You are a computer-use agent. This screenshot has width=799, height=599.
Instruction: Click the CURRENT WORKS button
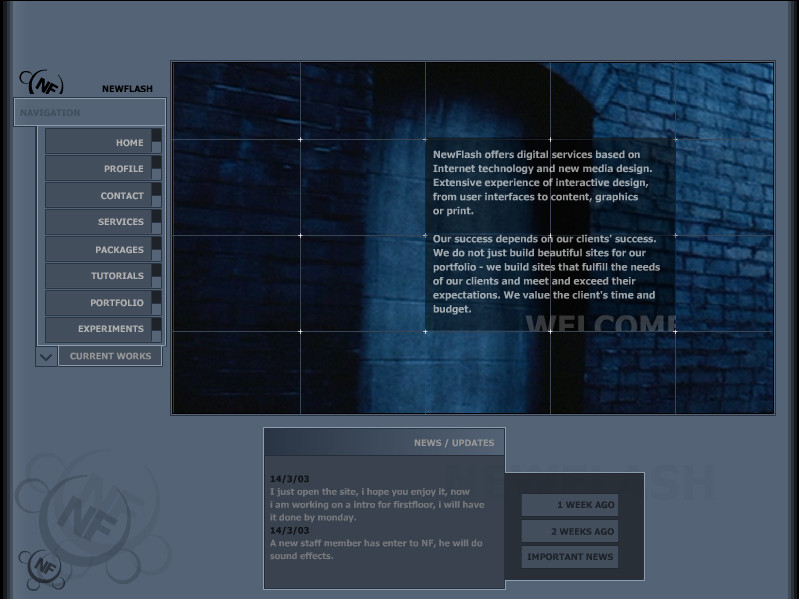tap(110, 356)
